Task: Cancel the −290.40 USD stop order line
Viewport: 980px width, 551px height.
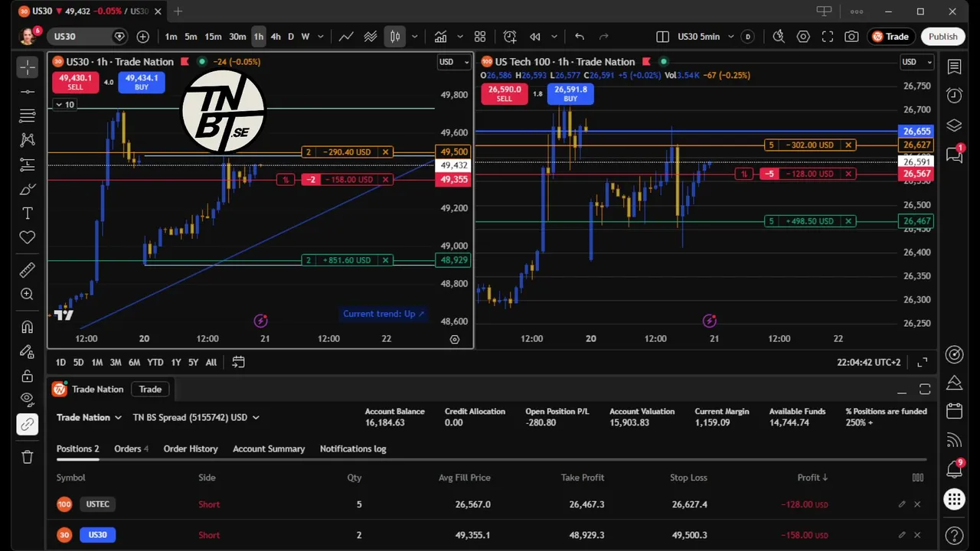Action: pyautogui.click(x=386, y=152)
